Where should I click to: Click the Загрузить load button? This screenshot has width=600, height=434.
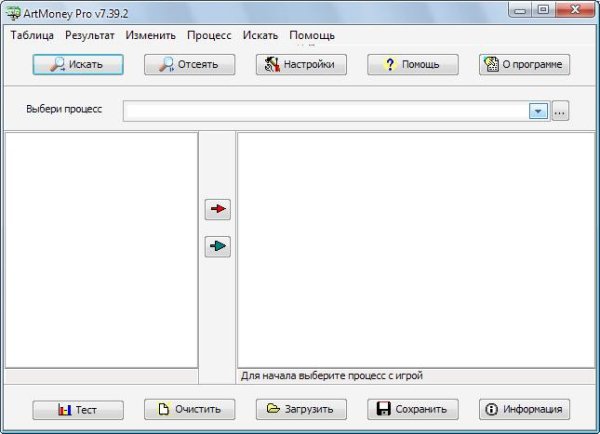301,409
